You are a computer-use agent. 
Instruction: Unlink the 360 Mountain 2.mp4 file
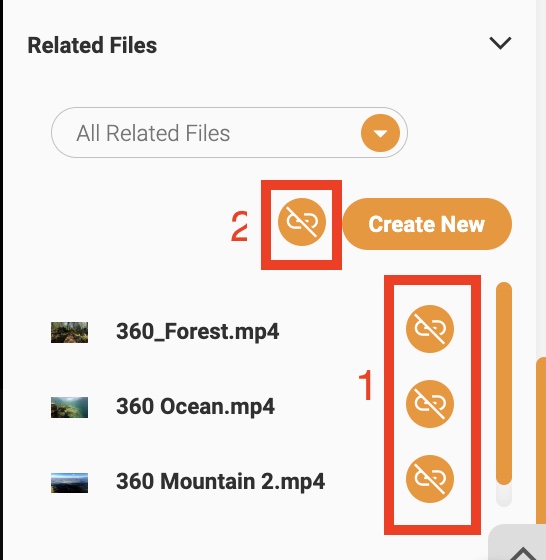(430, 479)
